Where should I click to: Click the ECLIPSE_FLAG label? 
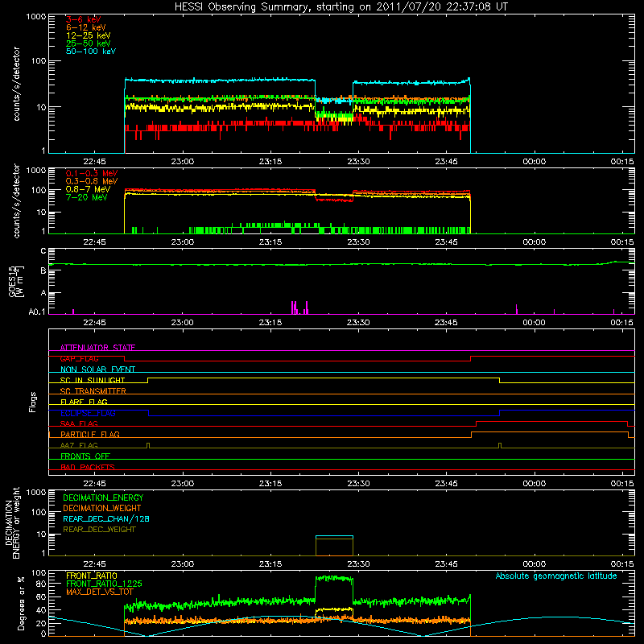(x=88, y=413)
